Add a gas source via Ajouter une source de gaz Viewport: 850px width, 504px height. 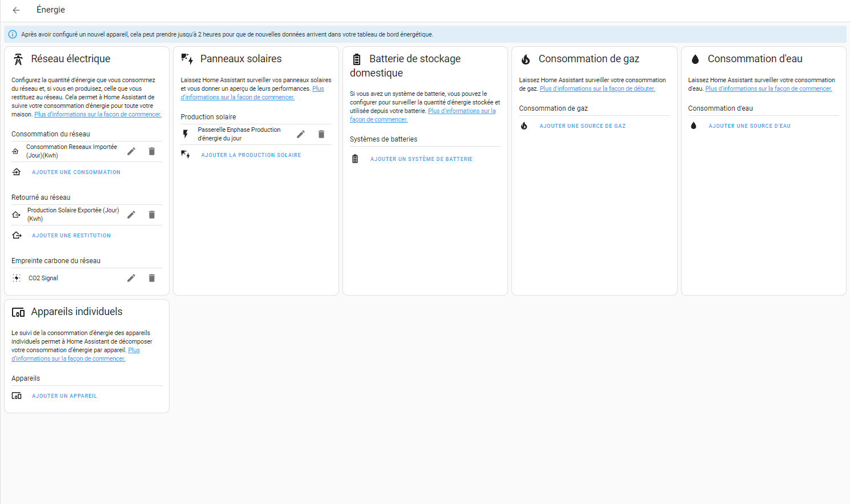click(582, 126)
